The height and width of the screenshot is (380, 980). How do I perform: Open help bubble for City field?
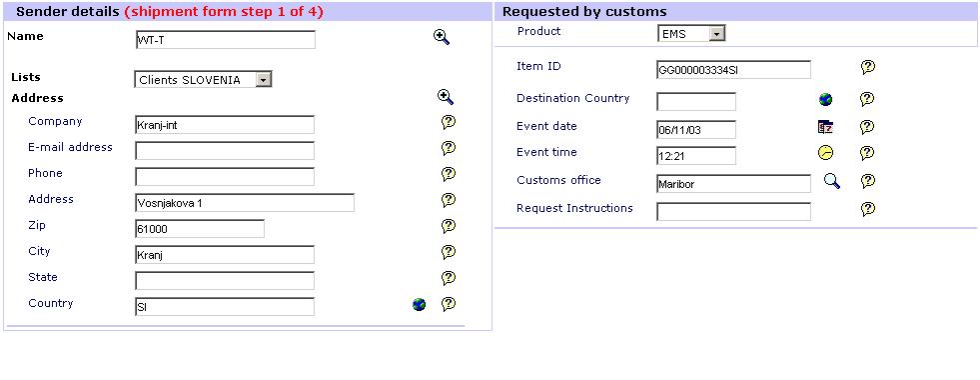[449, 252]
